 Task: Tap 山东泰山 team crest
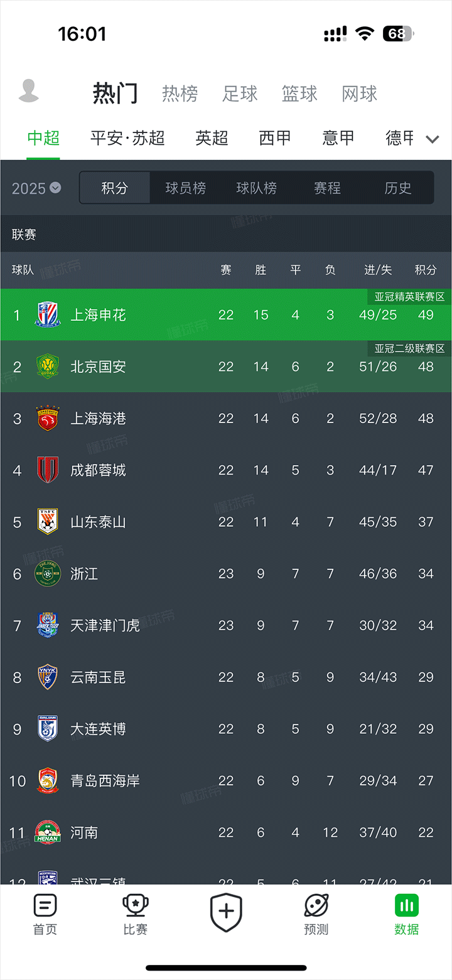coord(48,522)
